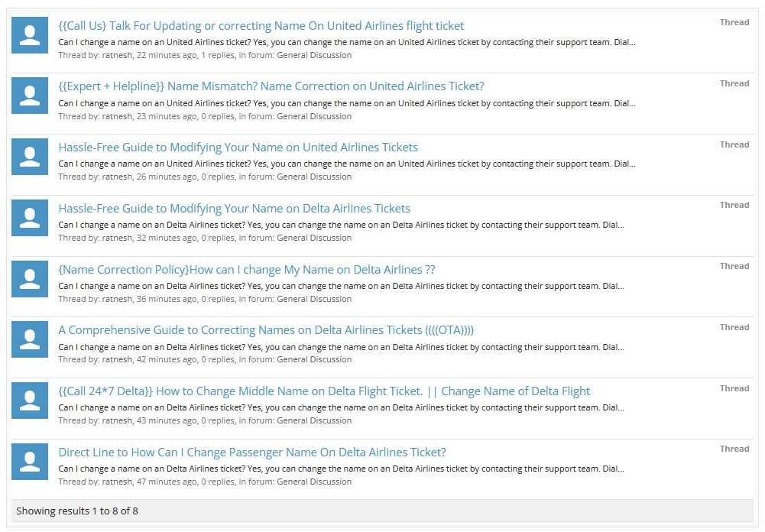Click 'ratnesh' in the 26 minutes ago thread
The height and width of the screenshot is (532, 765).
[117, 177]
